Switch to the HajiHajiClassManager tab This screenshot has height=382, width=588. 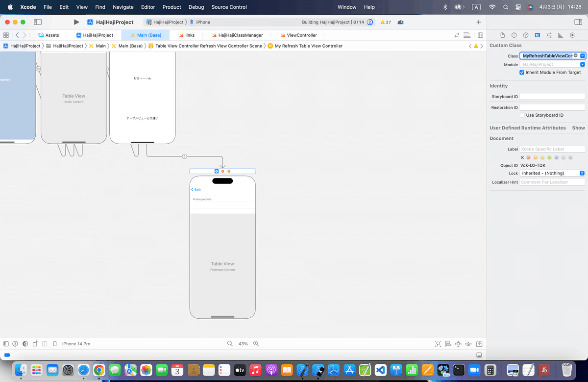click(x=237, y=35)
